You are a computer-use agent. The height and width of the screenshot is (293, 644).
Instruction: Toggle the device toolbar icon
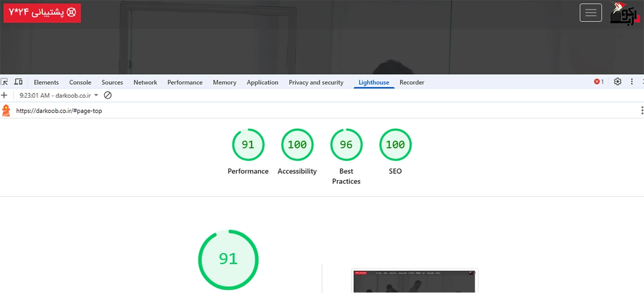point(18,82)
